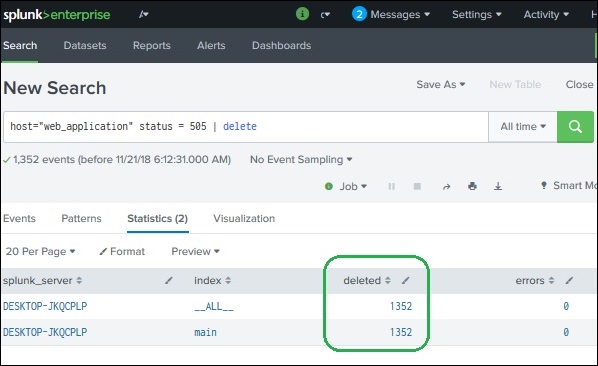Screen dimensions: 598x366
Task: Click the Format button
Action: click(x=122, y=252)
